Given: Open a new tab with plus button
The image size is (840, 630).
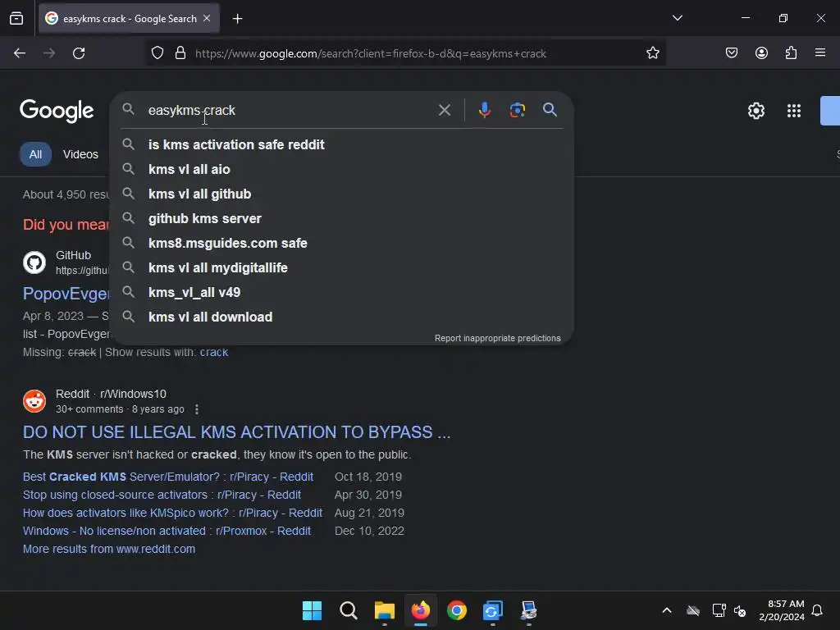Looking at the screenshot, I should coord(237,19).
